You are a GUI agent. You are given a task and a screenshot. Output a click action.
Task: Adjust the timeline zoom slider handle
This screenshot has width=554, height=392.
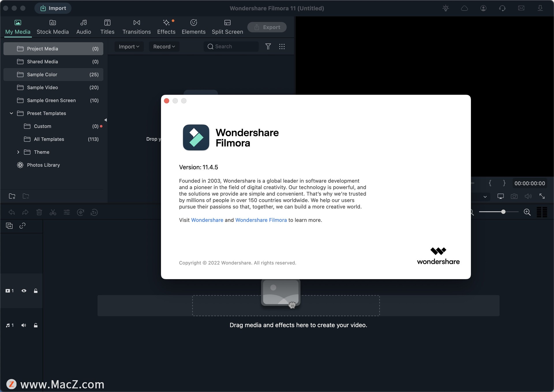(x=503, y=212)
